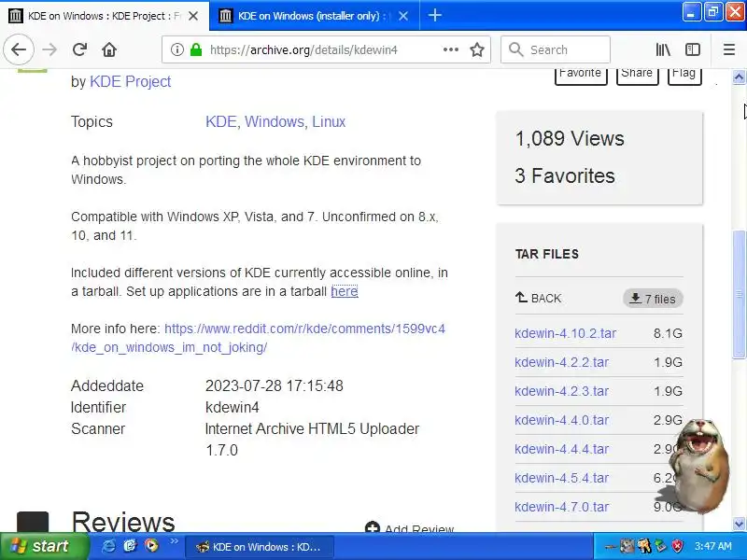Click the Favorite button
This screenshot has height=560, width=747.
tap(580, 75)
